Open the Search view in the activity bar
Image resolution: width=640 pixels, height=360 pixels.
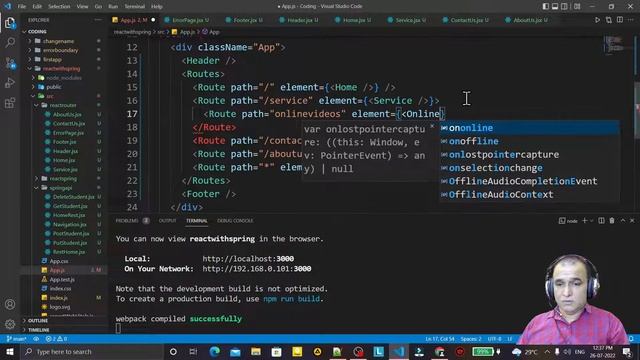pos(10,42)
